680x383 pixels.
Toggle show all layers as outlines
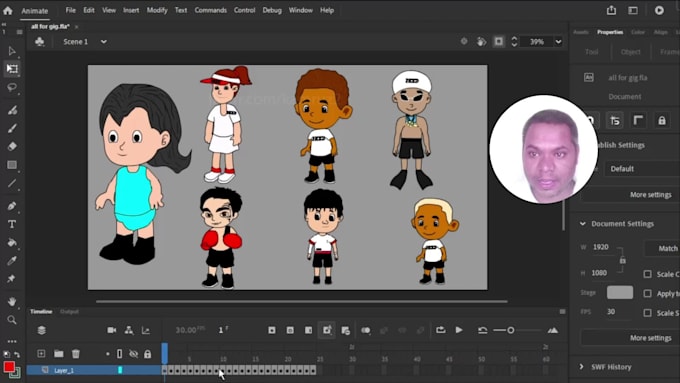(120, 354)
